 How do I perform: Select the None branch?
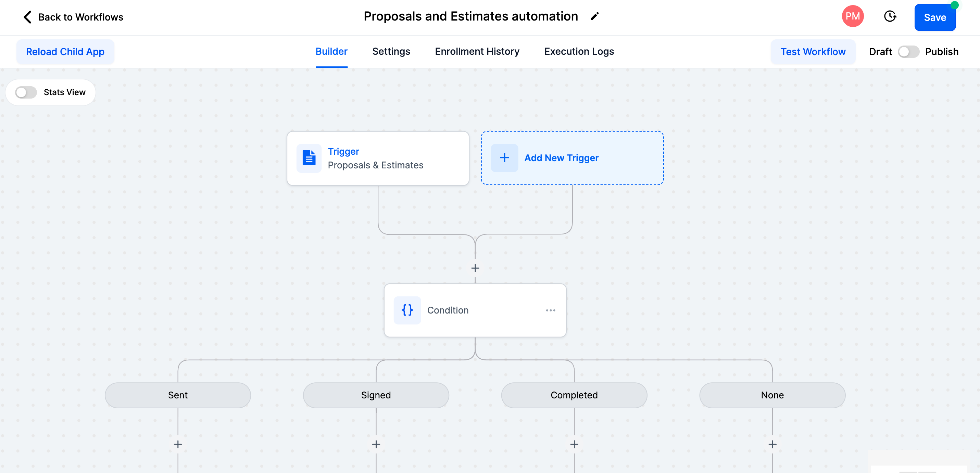(772, 395)
